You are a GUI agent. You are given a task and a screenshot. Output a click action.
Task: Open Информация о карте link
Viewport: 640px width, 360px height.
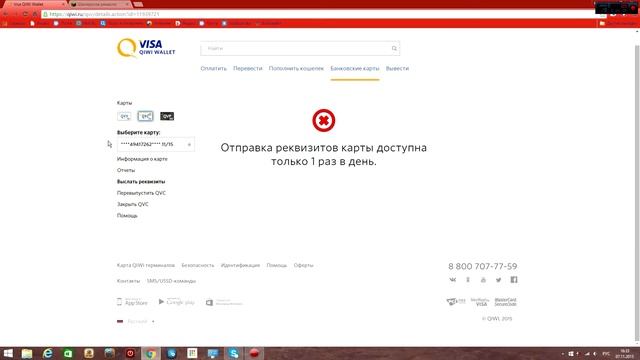click(x=142, y=159)
